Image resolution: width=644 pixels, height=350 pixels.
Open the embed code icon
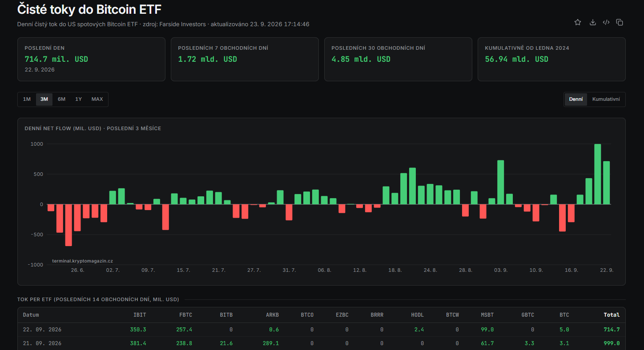[606, 22]
